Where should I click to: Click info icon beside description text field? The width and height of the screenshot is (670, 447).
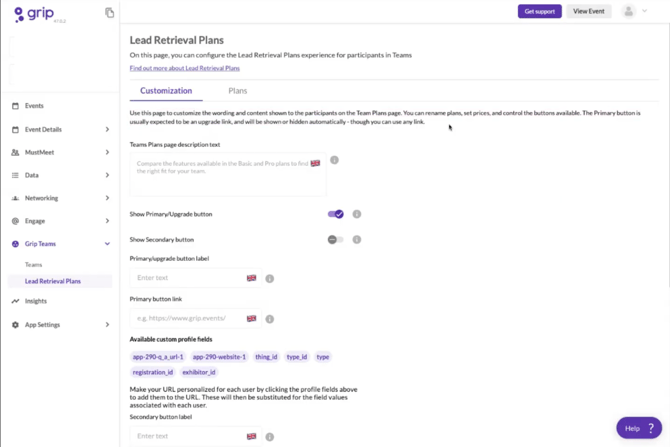(x=334, y=160)
